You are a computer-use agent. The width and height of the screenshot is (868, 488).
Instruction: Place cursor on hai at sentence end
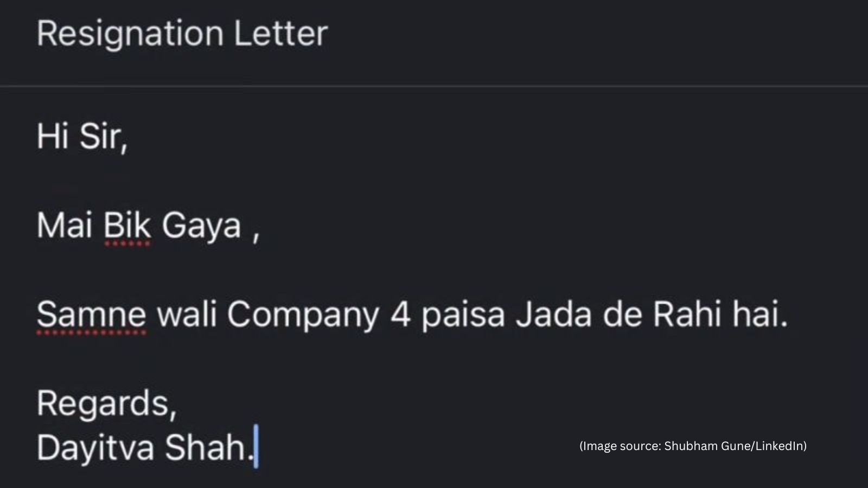[760, 314]
